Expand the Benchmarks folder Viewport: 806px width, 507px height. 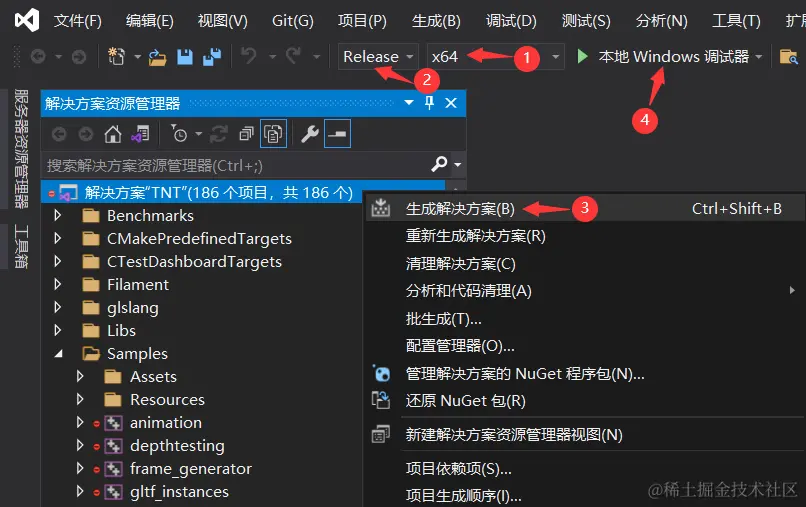point(58,215)
